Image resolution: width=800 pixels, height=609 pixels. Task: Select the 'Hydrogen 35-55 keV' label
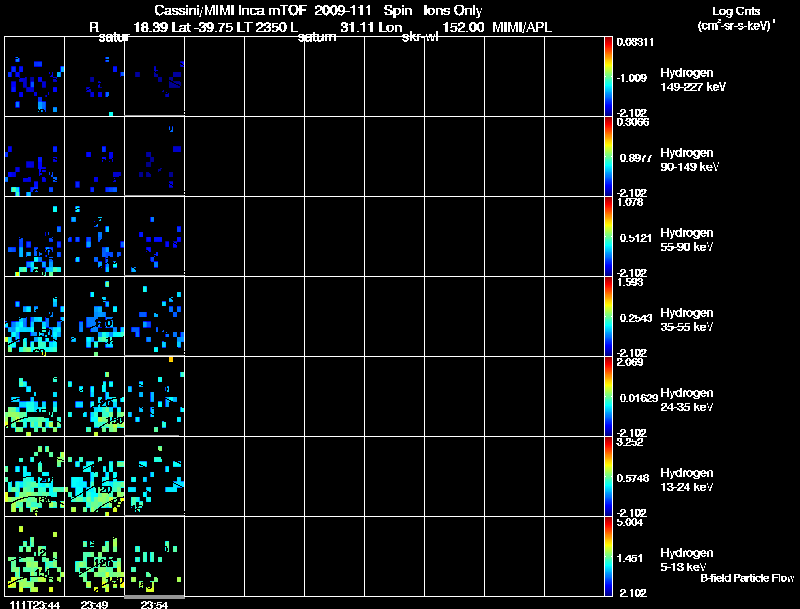click(x=687, y=320)
